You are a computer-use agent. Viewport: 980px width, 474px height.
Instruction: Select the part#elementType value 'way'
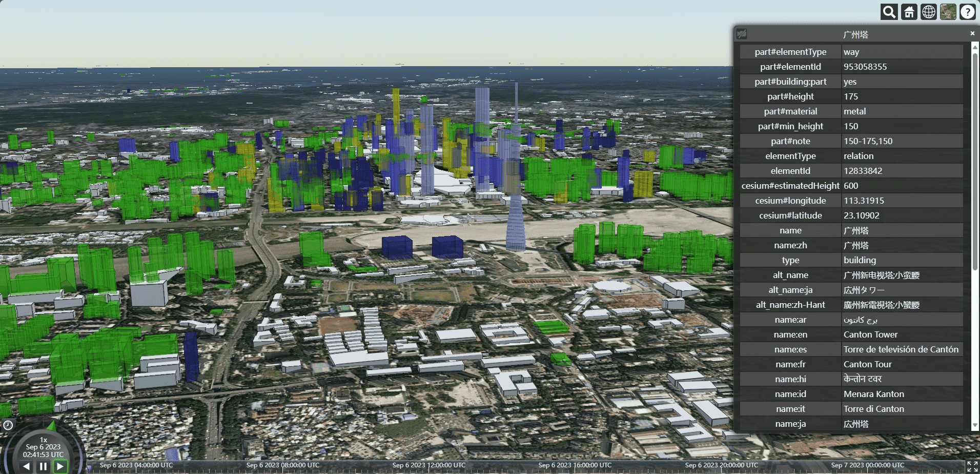(x=851, y=52)
